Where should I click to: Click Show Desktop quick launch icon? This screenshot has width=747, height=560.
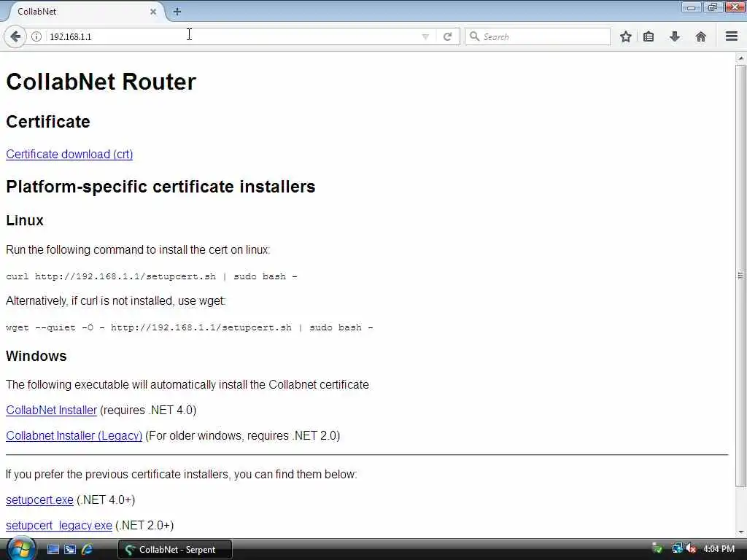pos(53,549)
